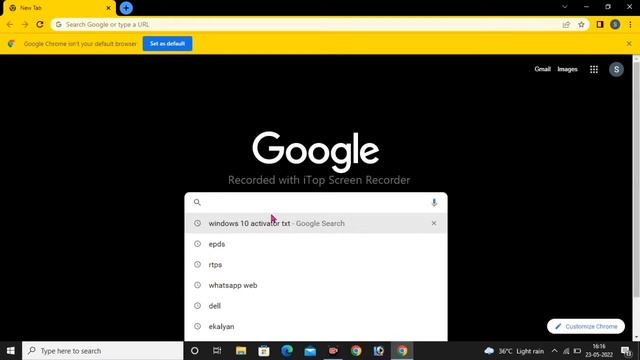Image resolution: width=640 pixels, height=360 pixels.
Task: Open Microsoft Edge from taskbar
Action: [287, 351]
